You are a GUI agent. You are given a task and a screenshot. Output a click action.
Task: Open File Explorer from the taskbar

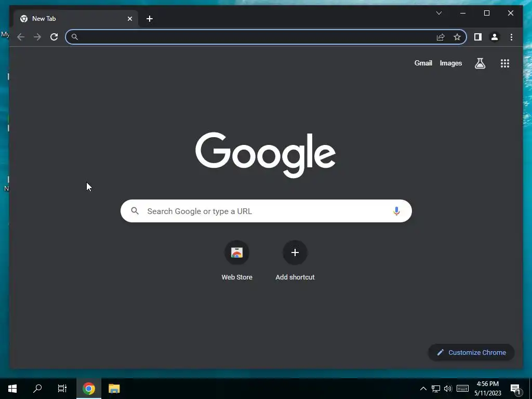tap(114, 389)
